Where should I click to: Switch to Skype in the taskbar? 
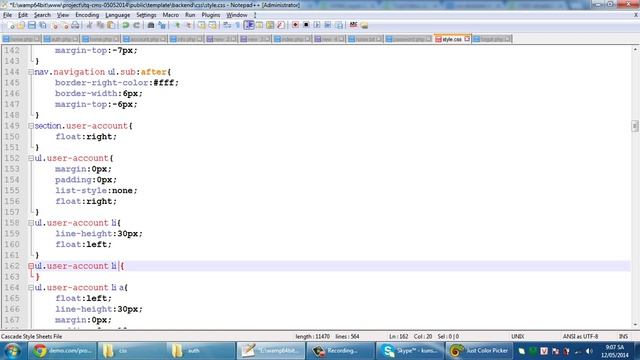click(x=409, y=351)
